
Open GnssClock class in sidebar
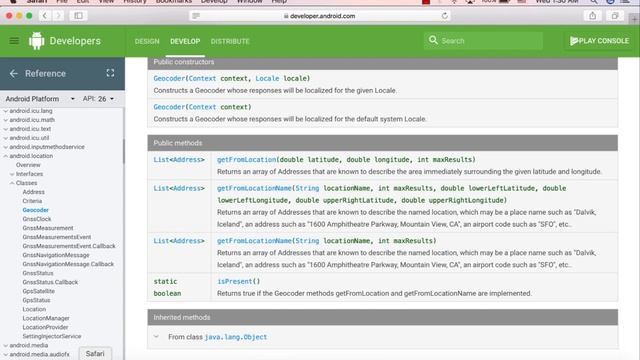coord(37,219)
